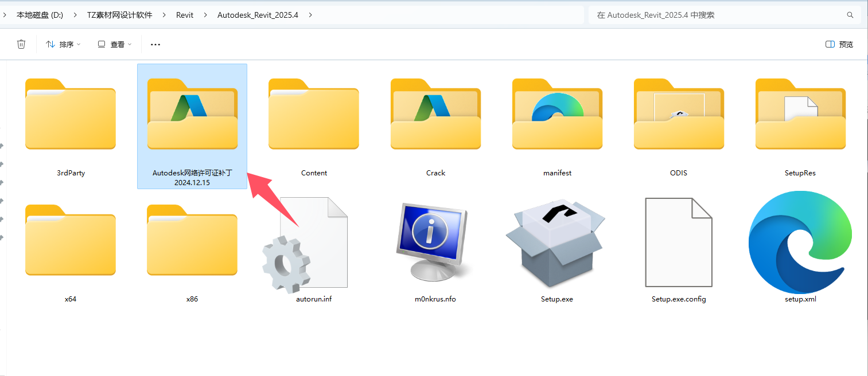
Task: Click the Crack file name label
Action: (x=435, y=173)
